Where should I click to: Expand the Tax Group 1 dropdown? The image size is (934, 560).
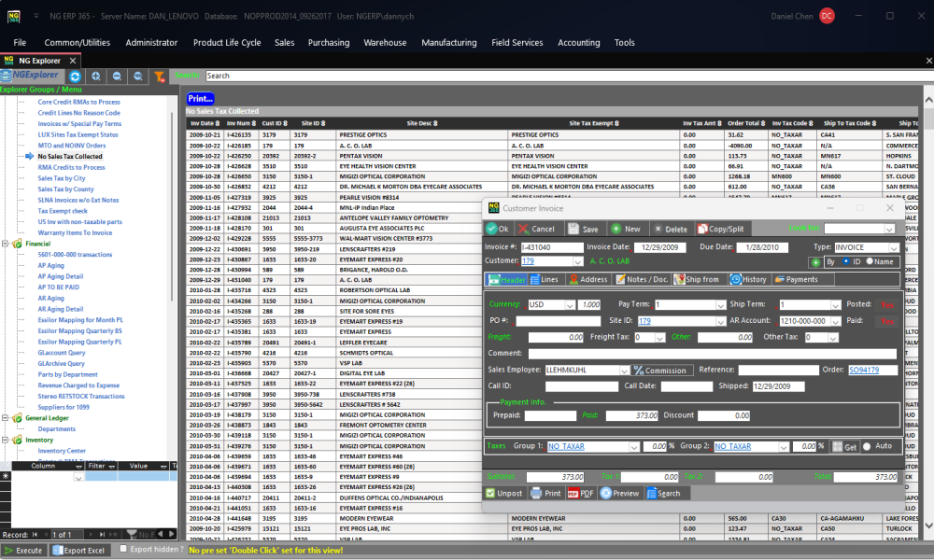pos(633,447)
